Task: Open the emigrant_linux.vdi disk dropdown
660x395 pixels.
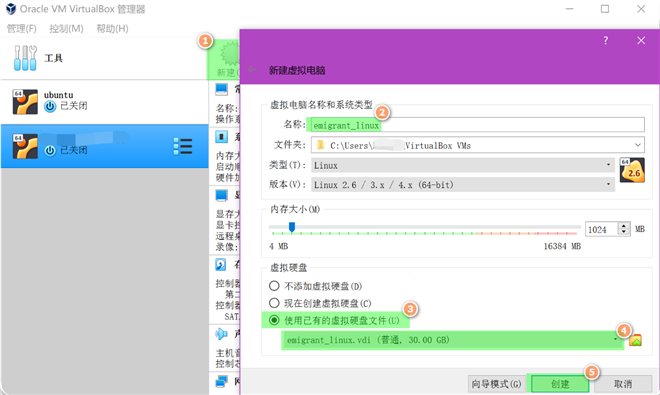Action: point(452,340)
